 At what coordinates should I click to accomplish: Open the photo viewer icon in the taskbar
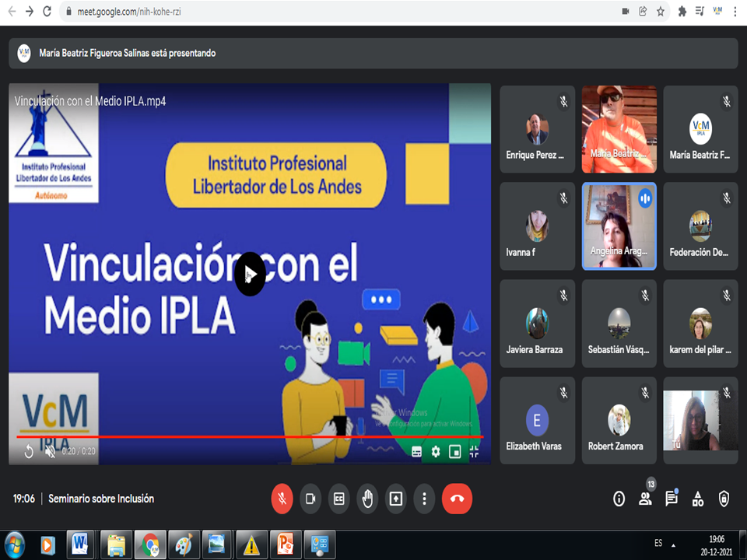pos(217,544)
